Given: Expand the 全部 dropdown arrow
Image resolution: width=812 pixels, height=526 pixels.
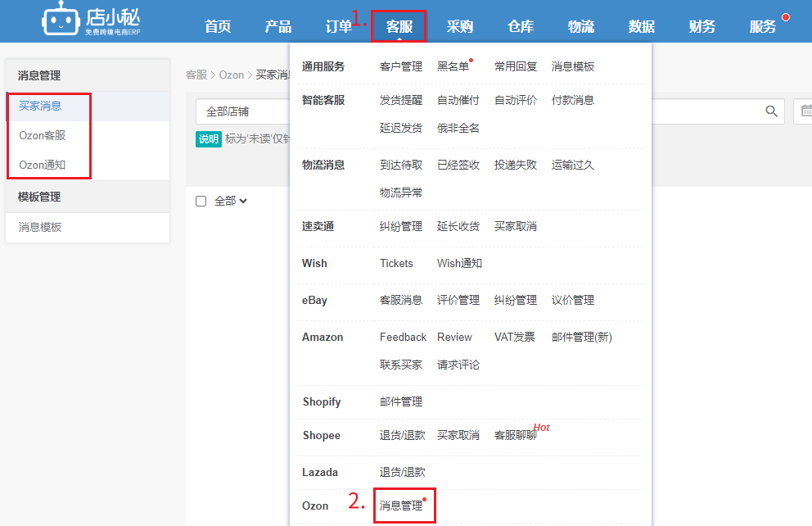Looking at the screenshot, I should pos(243,201).
